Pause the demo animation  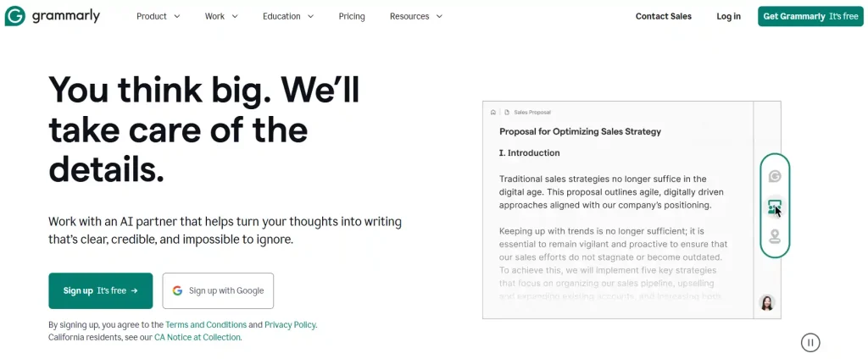(810, 342)
